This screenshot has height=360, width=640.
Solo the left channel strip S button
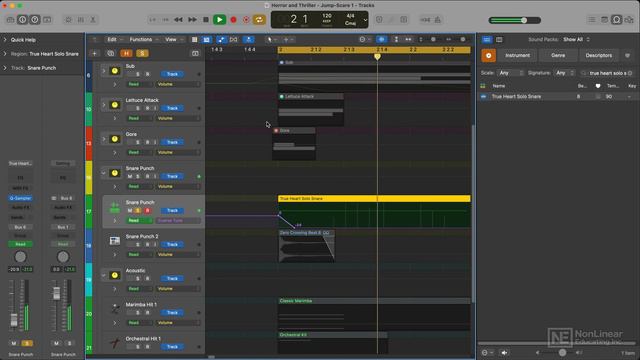pyautogui.click(x=27, y=343)
